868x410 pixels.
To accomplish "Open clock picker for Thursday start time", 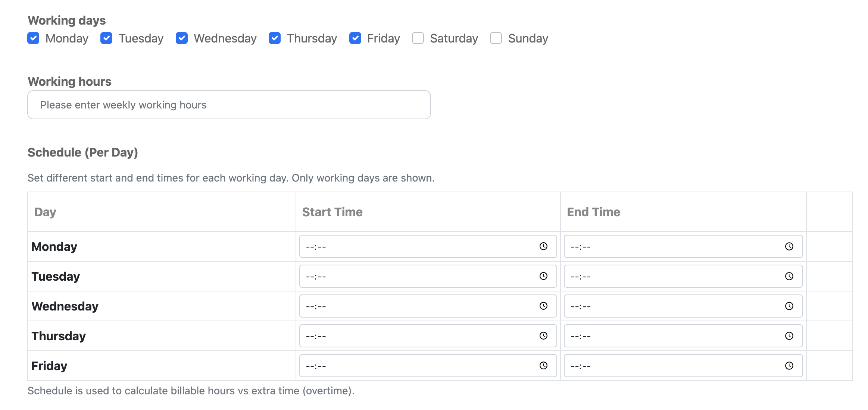I will click(x=543, y=336).
